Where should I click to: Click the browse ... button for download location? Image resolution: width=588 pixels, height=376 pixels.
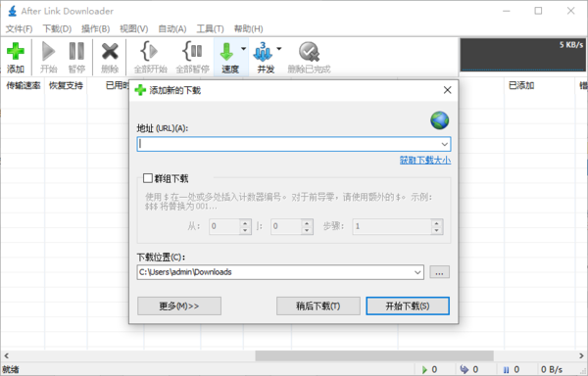pos(439,272)
